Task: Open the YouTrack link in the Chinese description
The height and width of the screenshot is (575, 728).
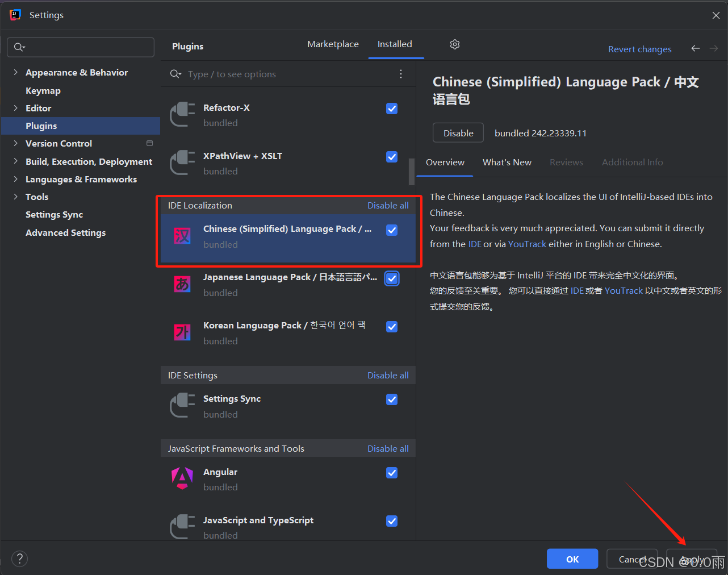Action: point(624,291)
